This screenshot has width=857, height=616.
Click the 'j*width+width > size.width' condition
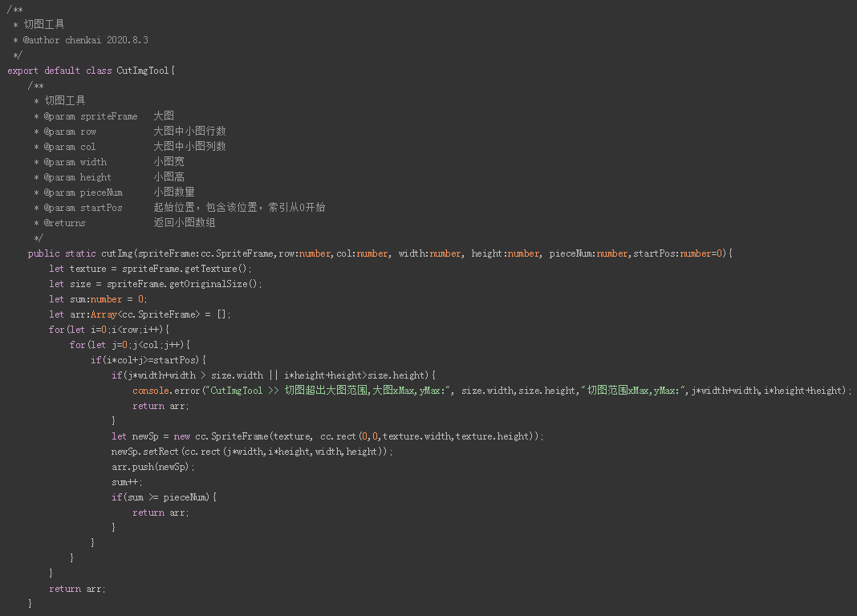click(x=193, y=375)
